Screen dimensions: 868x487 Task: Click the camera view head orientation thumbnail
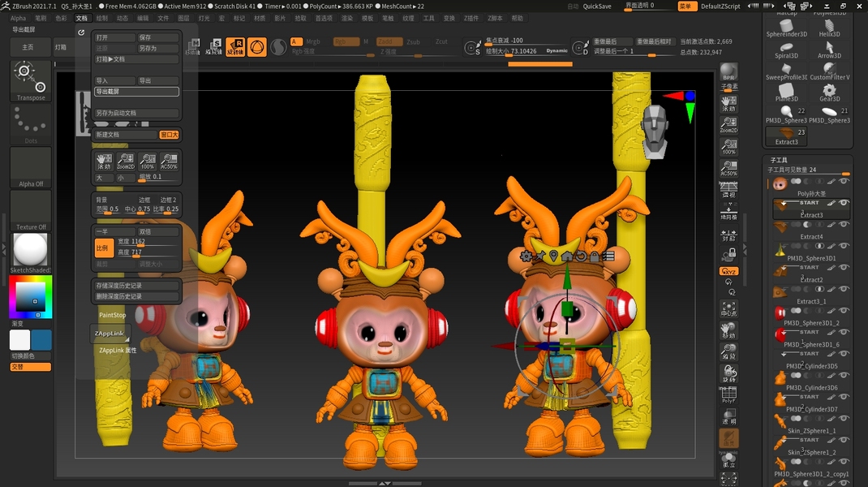pyautogui.click(x=655, y=131)
